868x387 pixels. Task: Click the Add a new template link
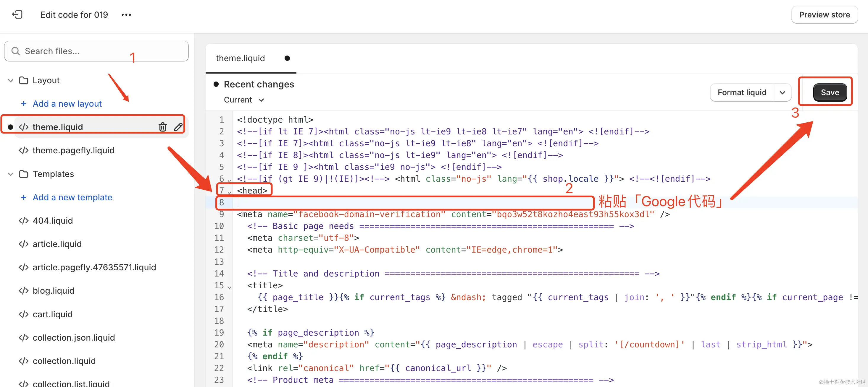coord(72,197)
